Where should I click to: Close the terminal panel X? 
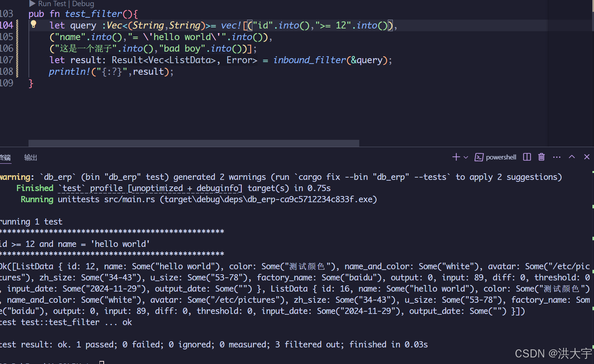(587, 157)
